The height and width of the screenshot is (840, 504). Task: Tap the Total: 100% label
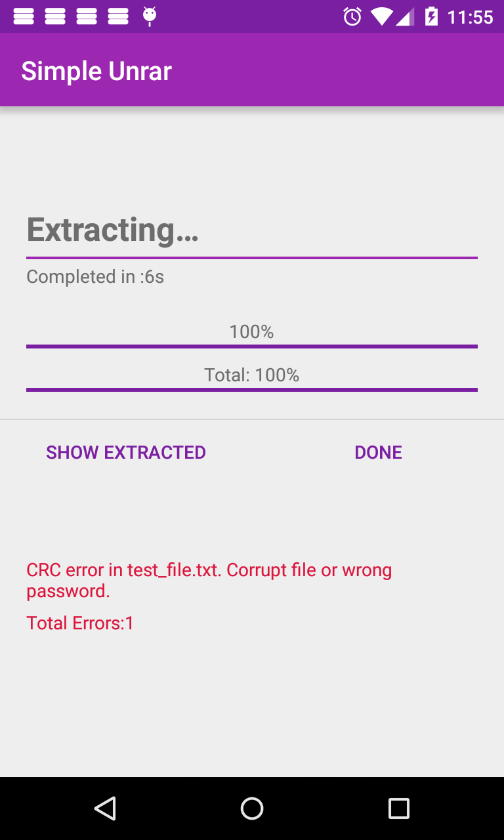click(x=252, y=375)
